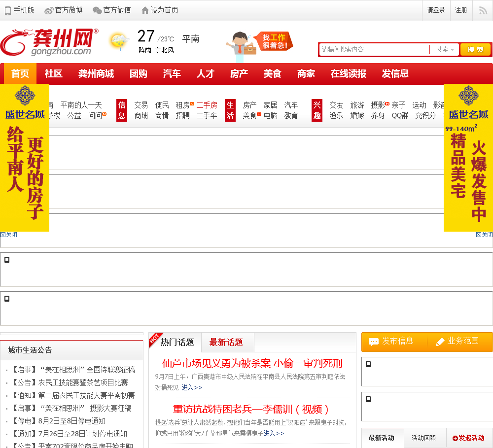Screen dimensions: 493x448
Task: Click 进入>> under the 老兵 story
Action: tap(274, 433)
